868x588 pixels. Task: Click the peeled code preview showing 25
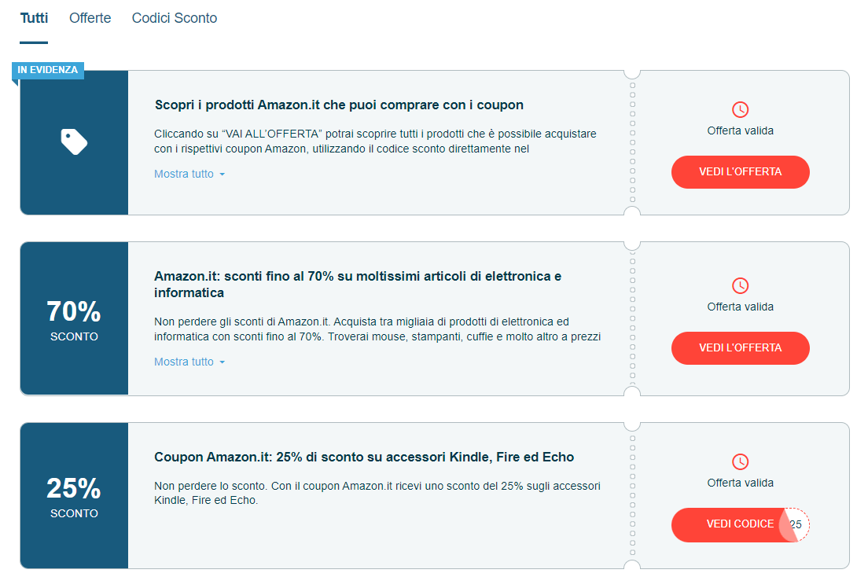[x=796, y=524]
